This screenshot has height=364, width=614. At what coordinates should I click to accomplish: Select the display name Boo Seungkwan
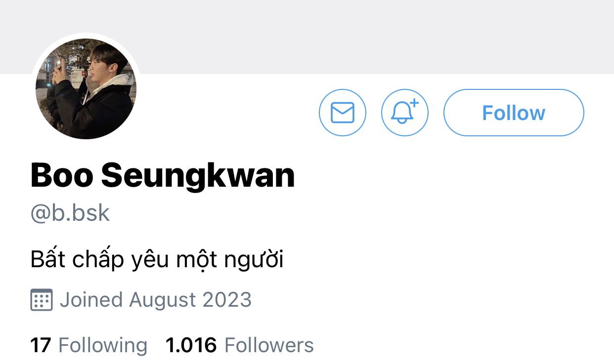point(163,176)
